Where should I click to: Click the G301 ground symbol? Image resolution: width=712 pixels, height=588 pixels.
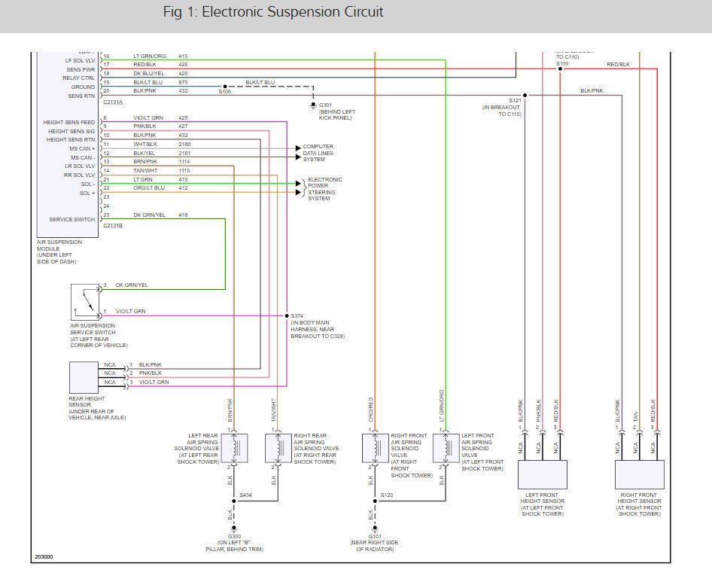pos(313,106)
